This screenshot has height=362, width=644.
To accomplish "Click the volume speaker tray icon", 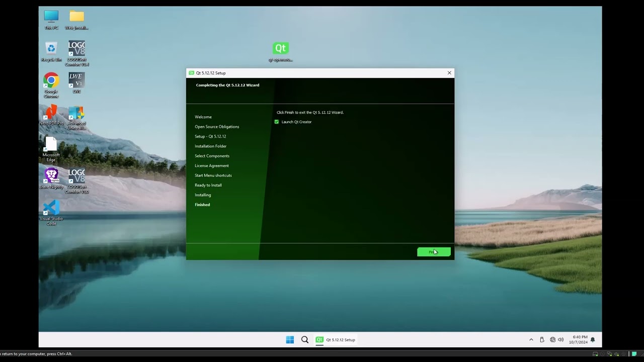I will (561, 340).
